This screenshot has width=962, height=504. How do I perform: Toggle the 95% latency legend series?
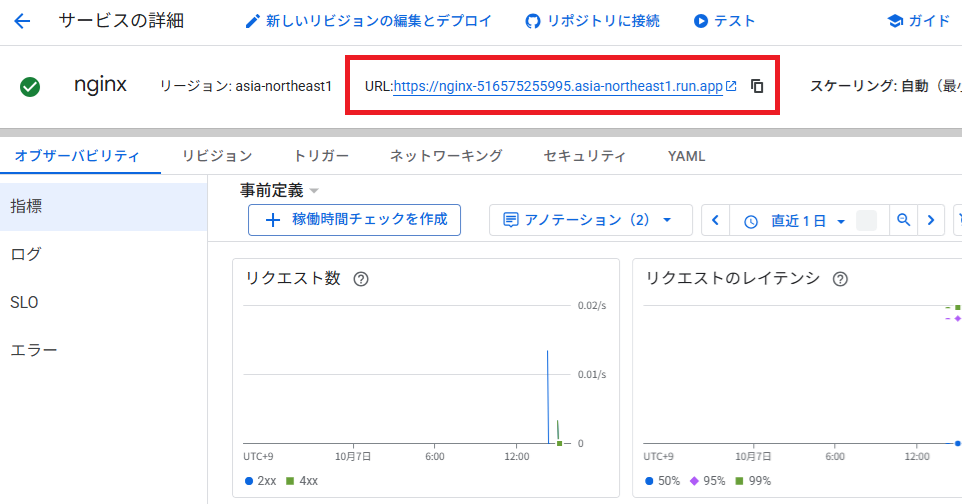707,481
